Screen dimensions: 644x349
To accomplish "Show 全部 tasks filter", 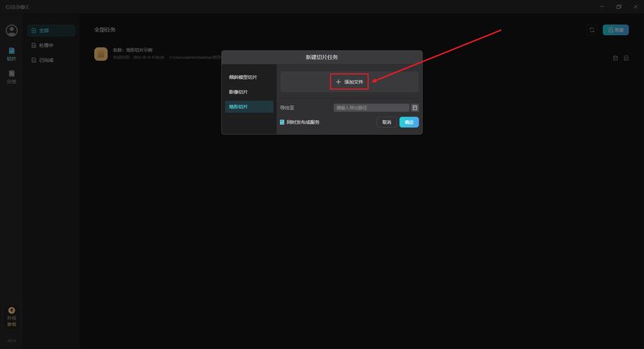I will pos(52,31).
